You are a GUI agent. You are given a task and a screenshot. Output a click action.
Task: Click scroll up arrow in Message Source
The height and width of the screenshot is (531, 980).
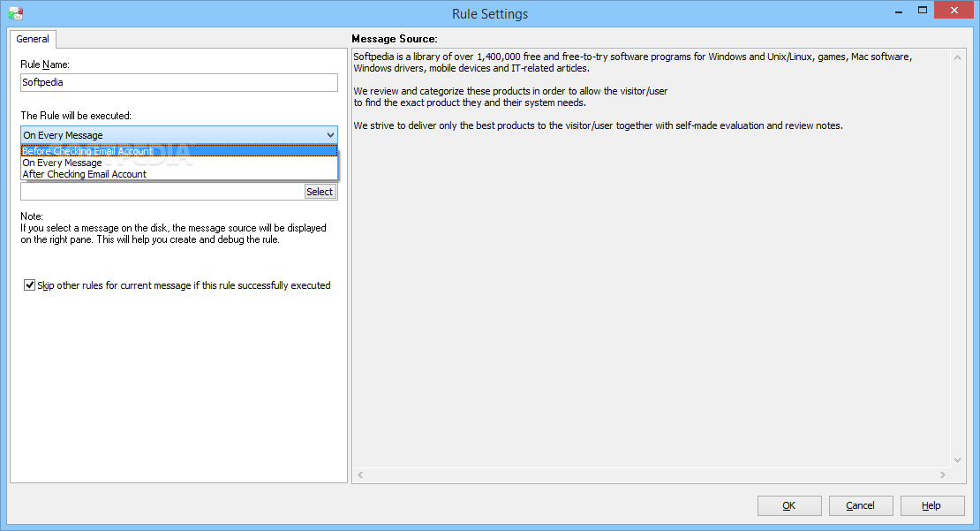pyautogui.click(x=958, y=57)
